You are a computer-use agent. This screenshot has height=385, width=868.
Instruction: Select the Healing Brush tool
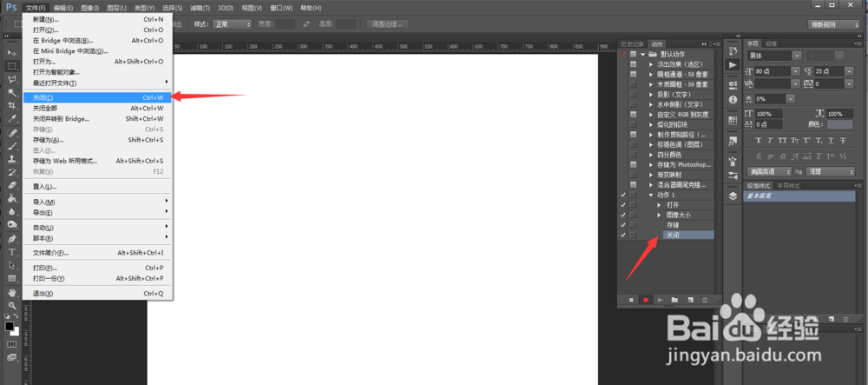pyautogui.click(x=11, y=133)
